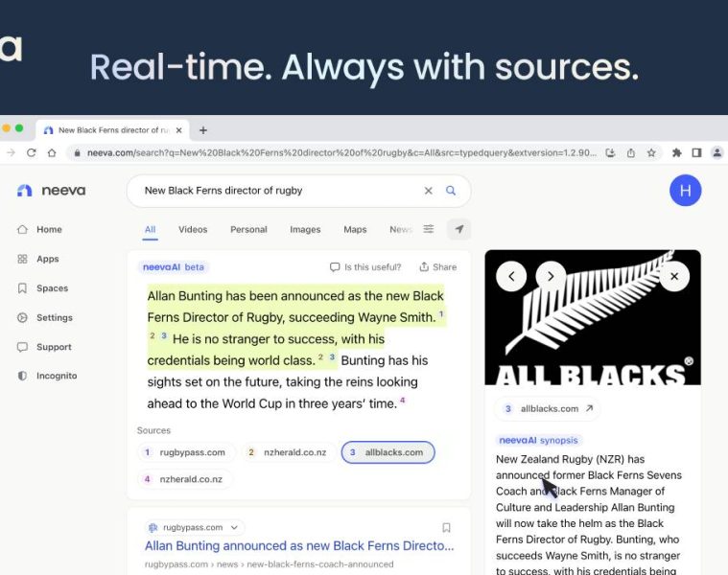This screenshot has height=575, width=728.
Task: Bookmark the rugbypass.com result
Action: tap(446, 528)
